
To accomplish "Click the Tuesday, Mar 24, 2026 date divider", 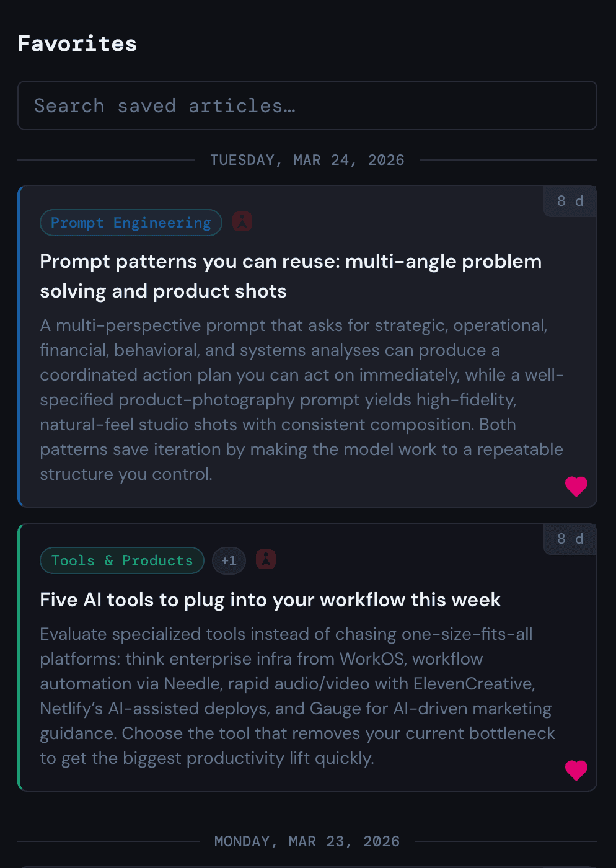I will tap(307, 160).
